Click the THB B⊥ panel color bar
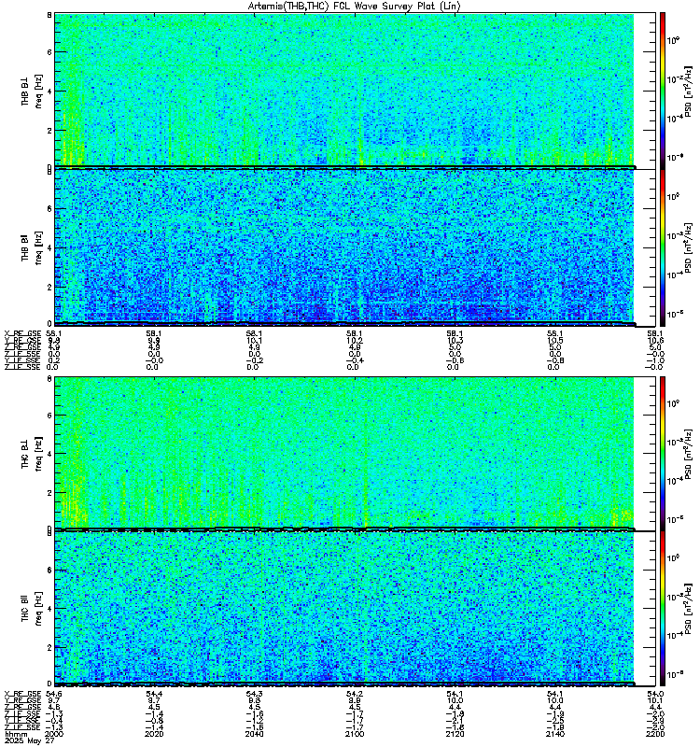This screenshot has width=700, height=747. [x=663, y=91]
